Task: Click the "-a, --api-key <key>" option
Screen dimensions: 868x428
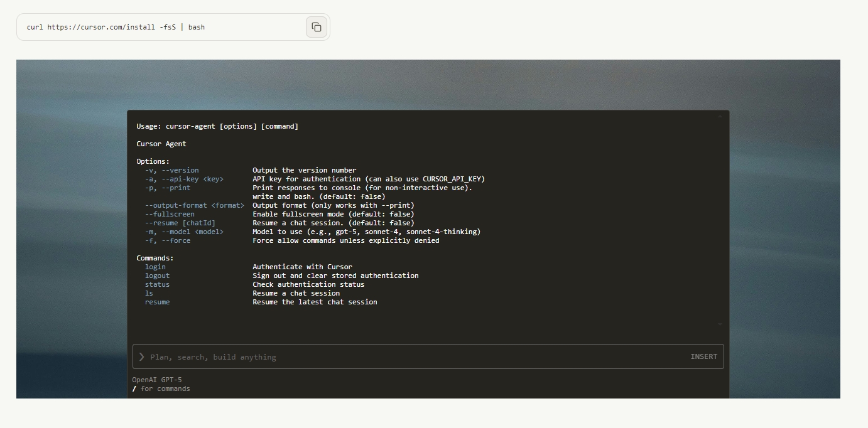Action: pos(184,179)
